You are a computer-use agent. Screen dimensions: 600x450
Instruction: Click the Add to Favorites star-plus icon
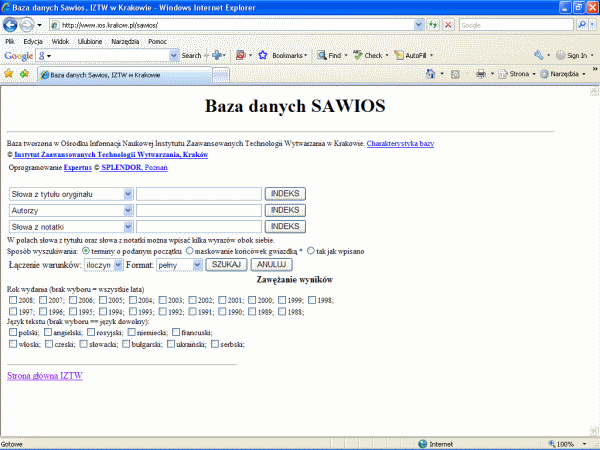click(24, 73)
